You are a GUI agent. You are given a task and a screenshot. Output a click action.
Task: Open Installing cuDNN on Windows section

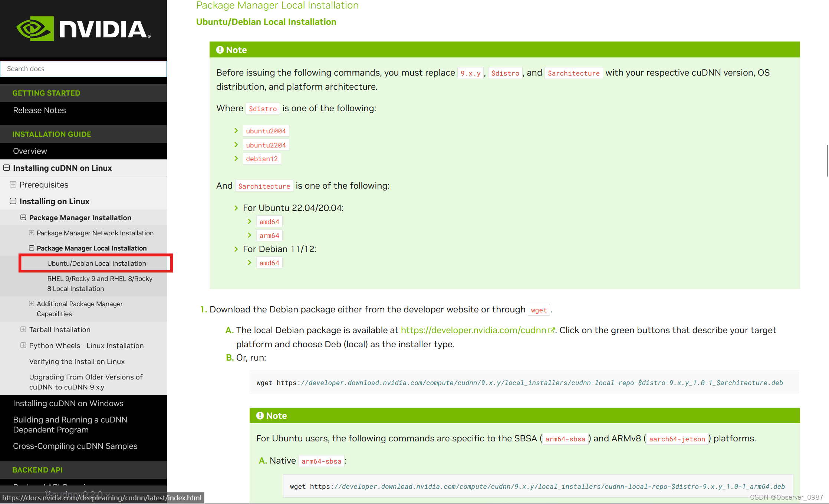tap(68, 403)
